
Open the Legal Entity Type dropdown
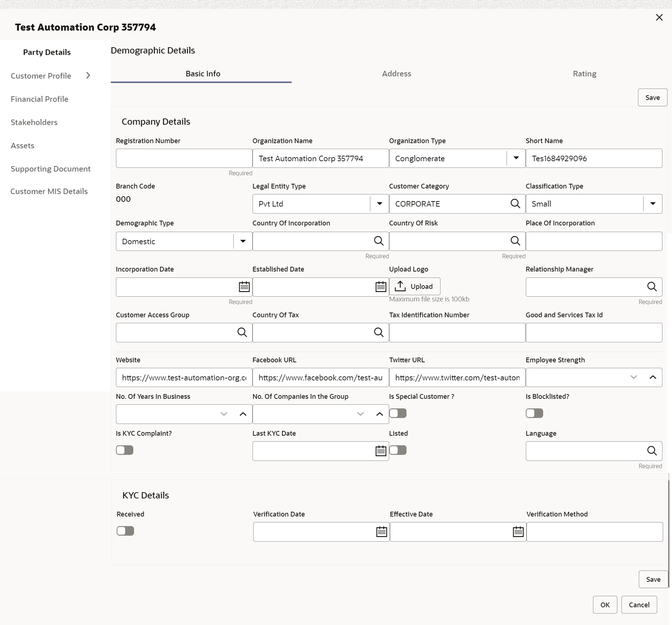379,204
